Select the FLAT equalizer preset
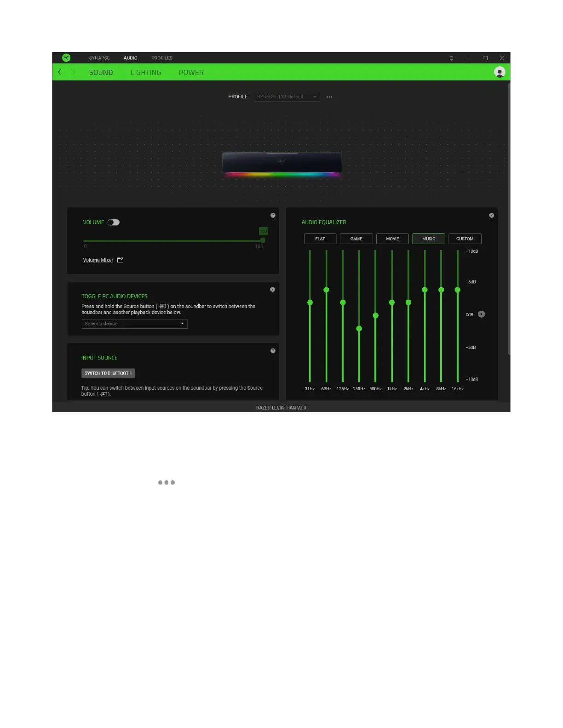 [x=320, y=239]
